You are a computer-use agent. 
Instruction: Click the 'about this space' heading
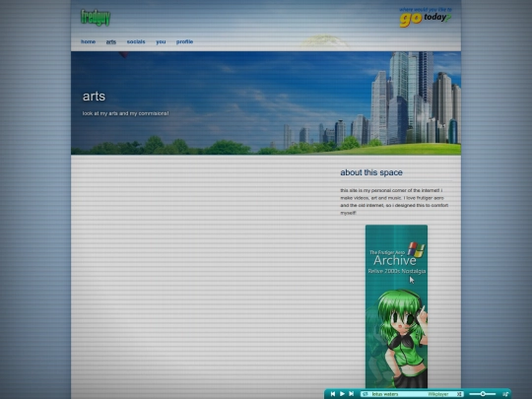pyautogui.click(x=371, y=172)
